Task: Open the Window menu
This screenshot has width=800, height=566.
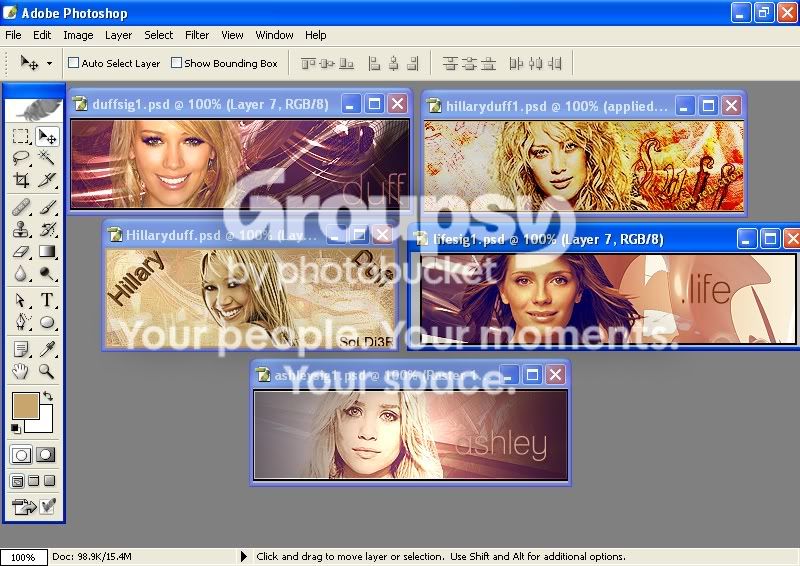Action: click(274, 35)
